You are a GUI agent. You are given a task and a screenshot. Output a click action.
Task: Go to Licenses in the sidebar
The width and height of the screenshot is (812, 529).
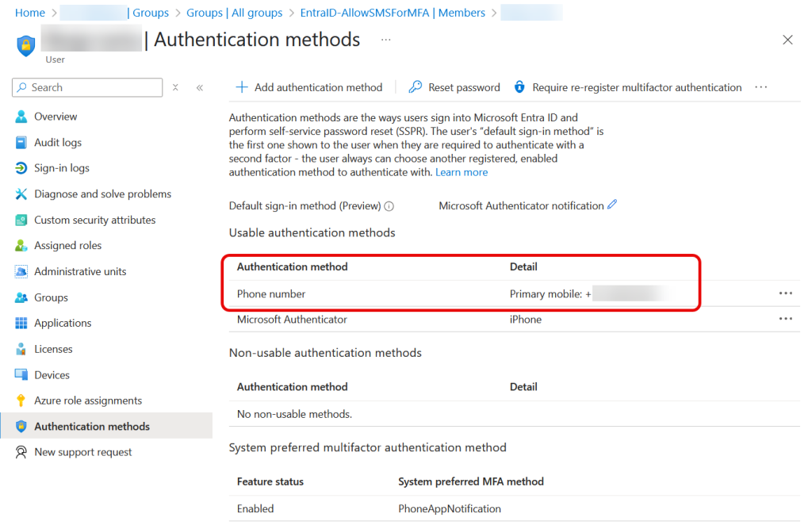coord(53,349)
